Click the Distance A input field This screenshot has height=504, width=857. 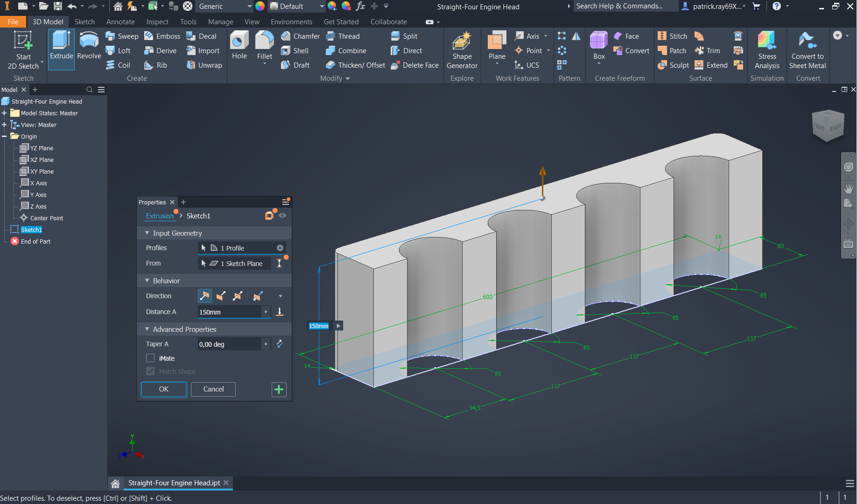tap(229, 312)
